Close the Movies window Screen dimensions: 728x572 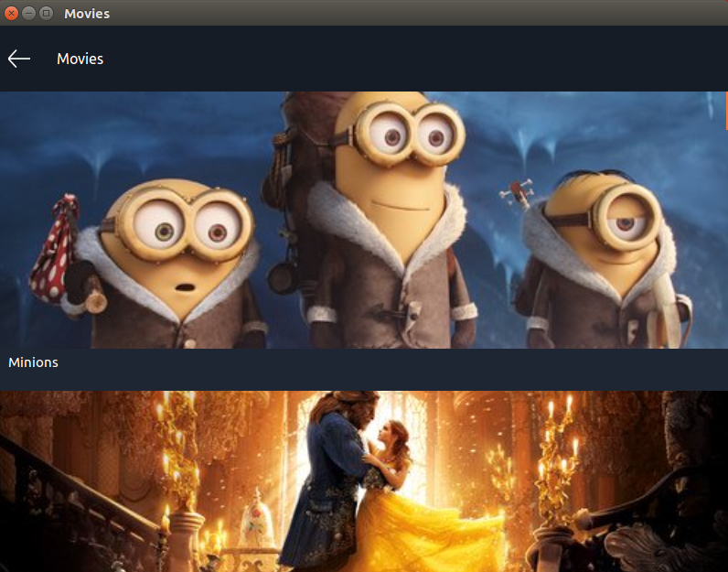(11, 14)
